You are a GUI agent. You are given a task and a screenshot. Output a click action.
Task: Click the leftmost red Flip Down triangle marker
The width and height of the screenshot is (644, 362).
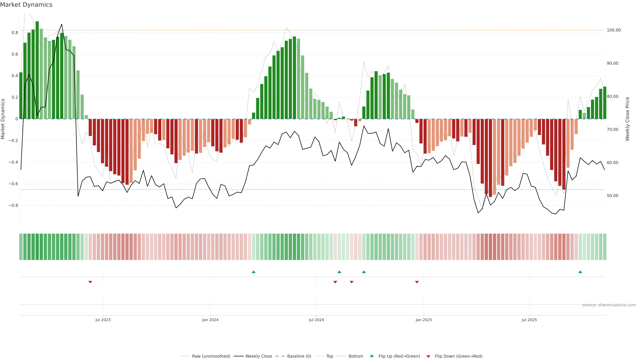click(x=90, y=282)
